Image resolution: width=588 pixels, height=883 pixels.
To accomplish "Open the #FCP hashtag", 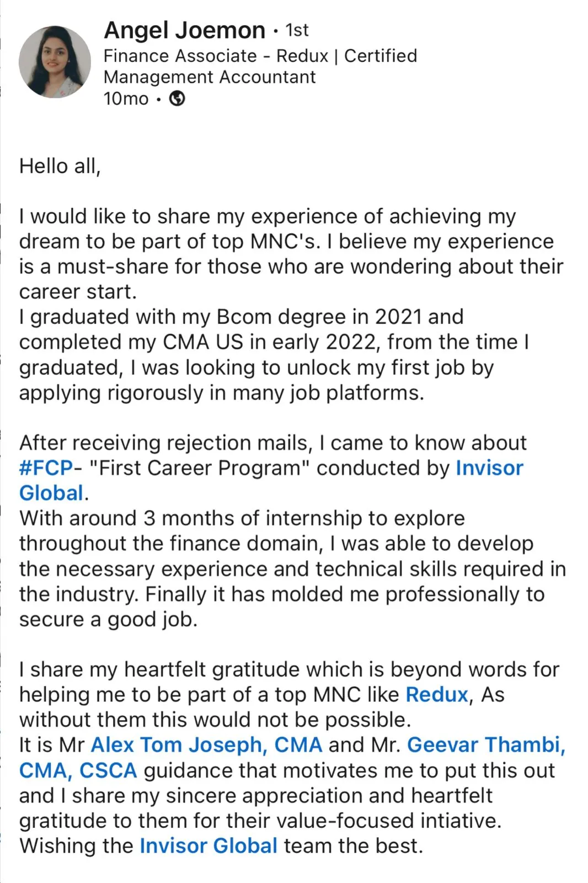I will pos(46,468).
